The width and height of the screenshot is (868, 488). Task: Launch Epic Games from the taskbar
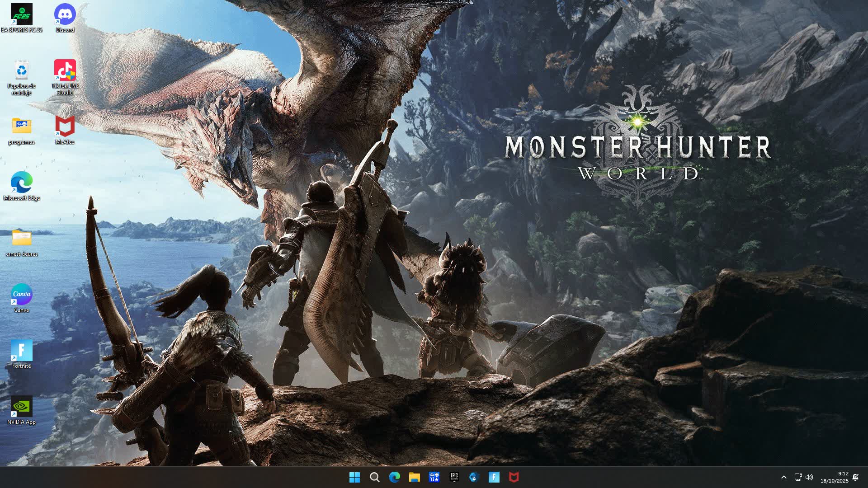coord(454,477)
